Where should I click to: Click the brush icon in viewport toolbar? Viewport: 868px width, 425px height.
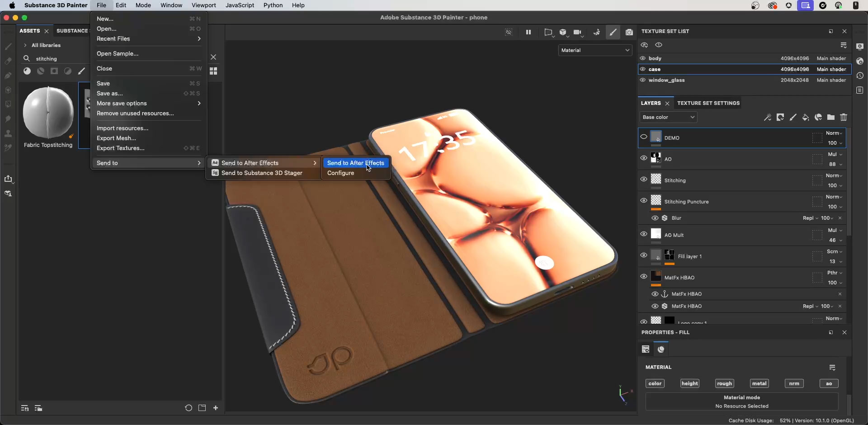pyautogui.click(x=613, y=33)
